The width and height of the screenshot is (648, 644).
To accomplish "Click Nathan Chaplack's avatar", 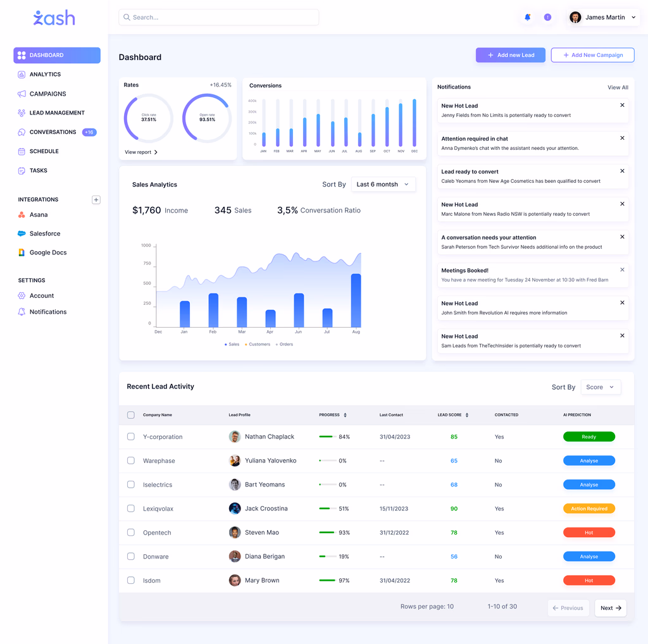I will tap(235, 437).
